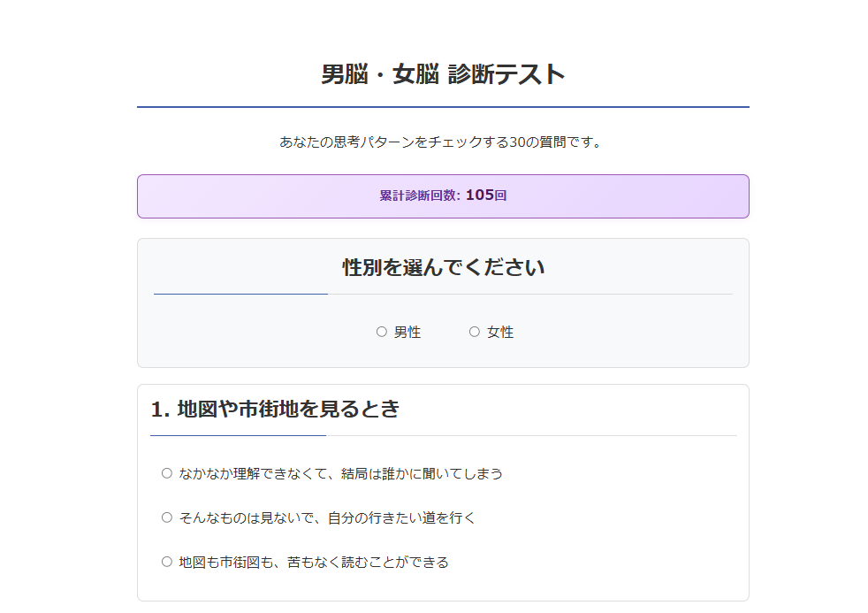Click the blue underline accent below question 1 heading
Viewport: 868px width, 613px height.
tap(238, 436)
